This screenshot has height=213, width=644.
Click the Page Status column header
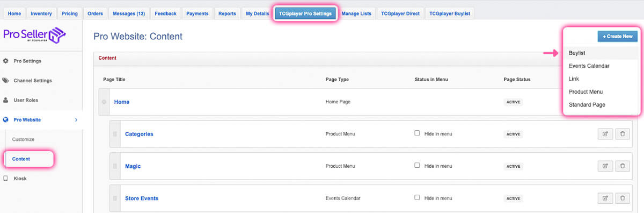tap(517, 80)
